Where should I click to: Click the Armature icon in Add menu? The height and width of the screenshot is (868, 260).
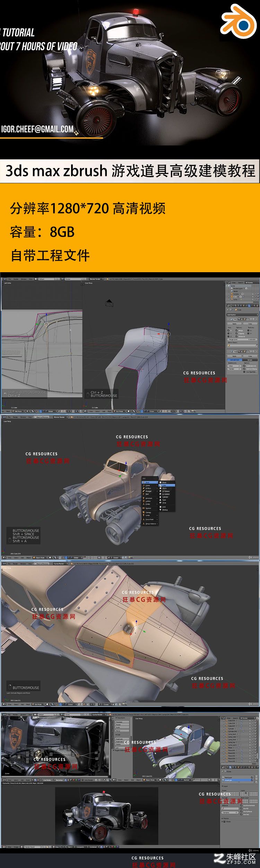(x=144, y=498)
